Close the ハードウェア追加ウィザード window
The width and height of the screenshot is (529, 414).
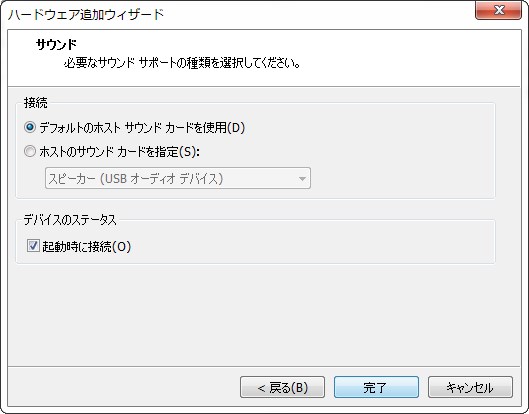tap(498, 10)
